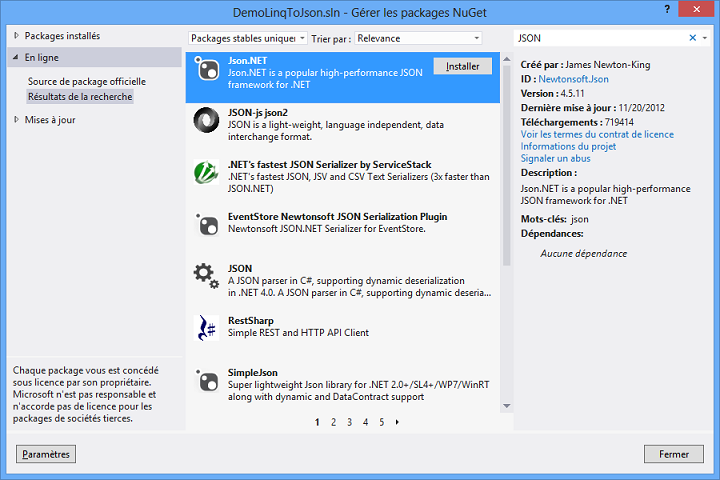The height and width of the screenshot is (480, 720).
Task: Click the Aucune dépendance text
Action: click(x=584, y=254)
